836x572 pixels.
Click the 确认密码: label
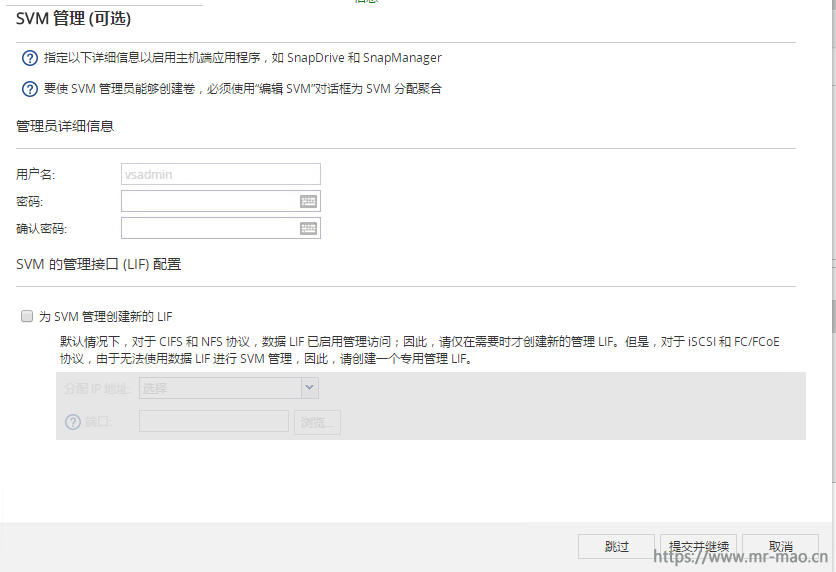41,229
